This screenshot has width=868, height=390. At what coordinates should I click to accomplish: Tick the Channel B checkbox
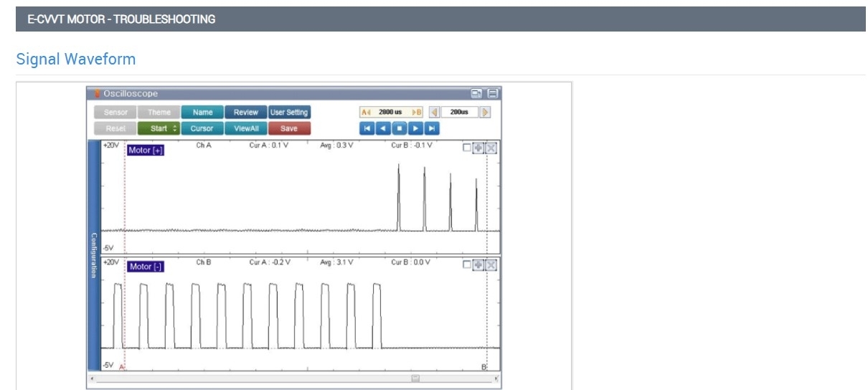[468, 265]
